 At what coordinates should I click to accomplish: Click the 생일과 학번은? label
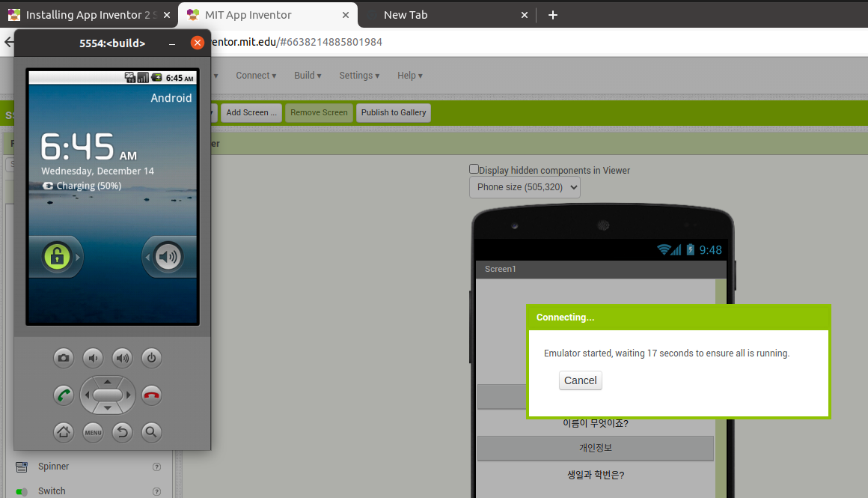click(x=596, y=475)
